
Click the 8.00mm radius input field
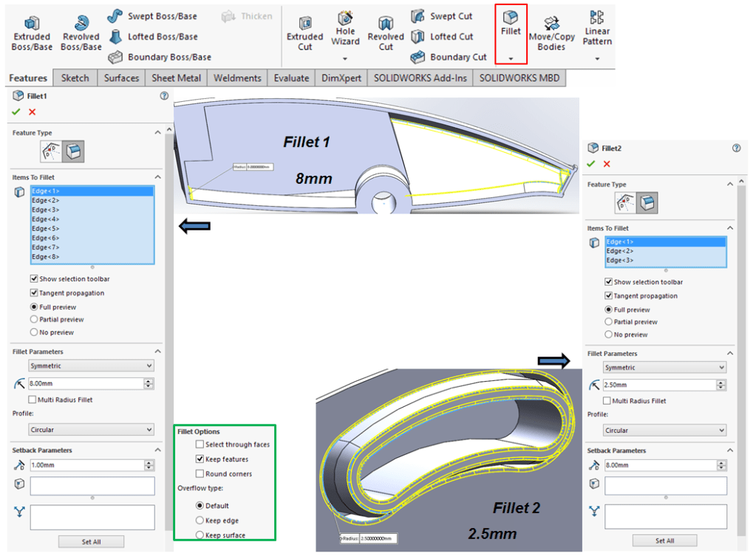coord(86,384)
